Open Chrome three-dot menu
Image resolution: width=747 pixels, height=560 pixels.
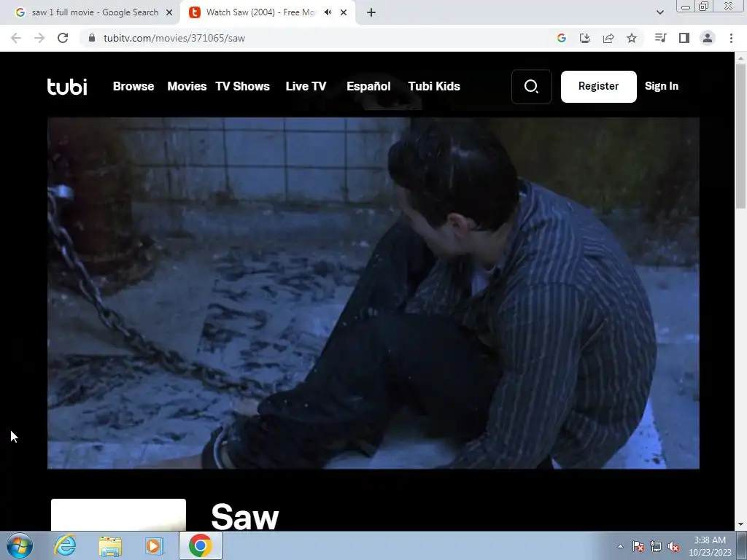tap(731, 38)
